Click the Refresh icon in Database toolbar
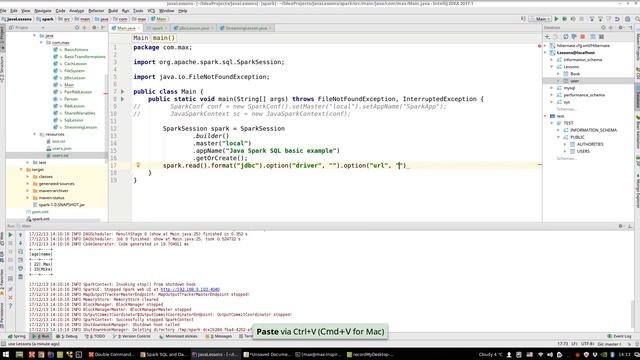640x360 pixels. (565, 37)
